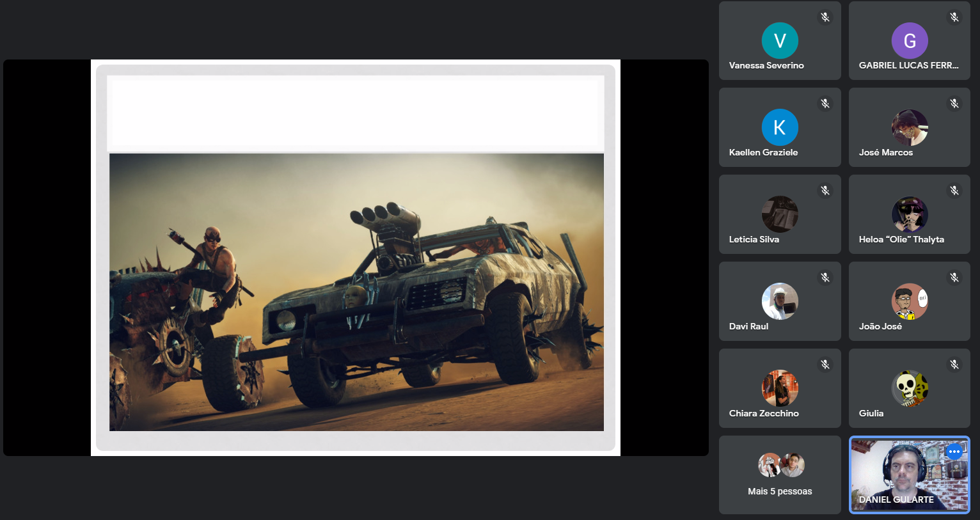The image size is (980, 520).
Task: Select Giulia's skull avatar picture
Action: click(909, 388)
